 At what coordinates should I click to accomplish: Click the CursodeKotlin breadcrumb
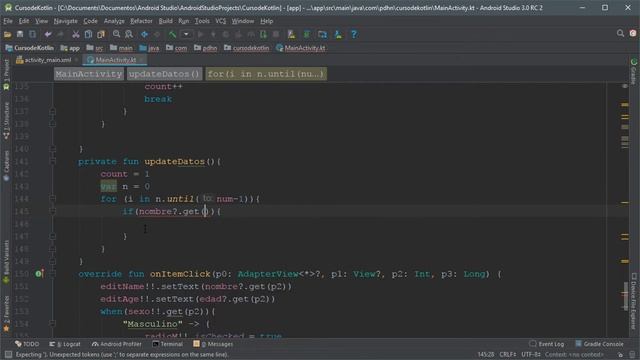click(x=29, y=48)
